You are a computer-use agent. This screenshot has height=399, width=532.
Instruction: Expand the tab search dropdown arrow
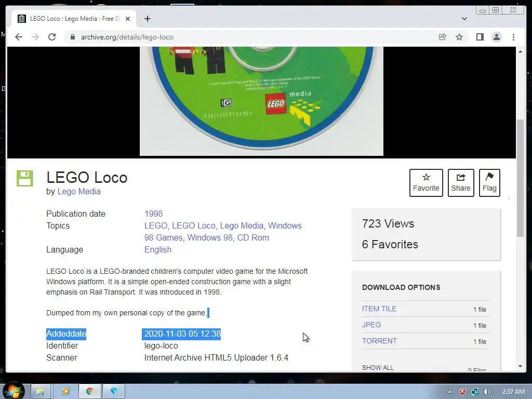coord(464,19)
